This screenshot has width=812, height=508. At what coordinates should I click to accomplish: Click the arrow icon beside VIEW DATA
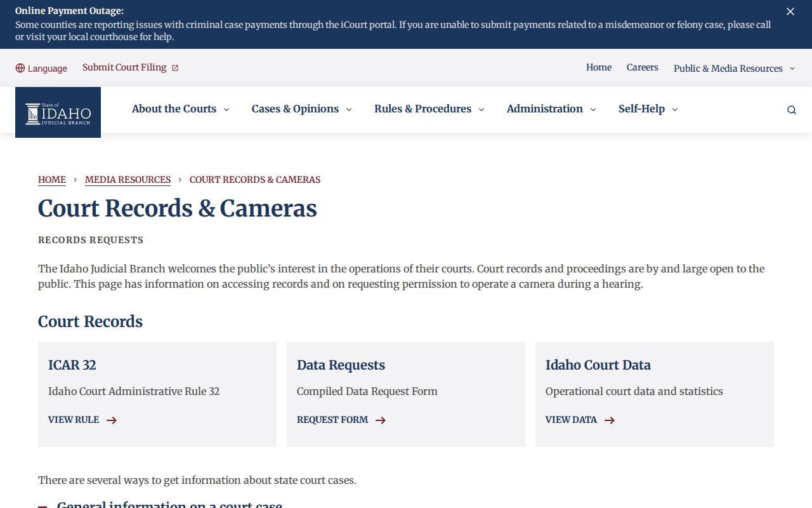(610, 420)
